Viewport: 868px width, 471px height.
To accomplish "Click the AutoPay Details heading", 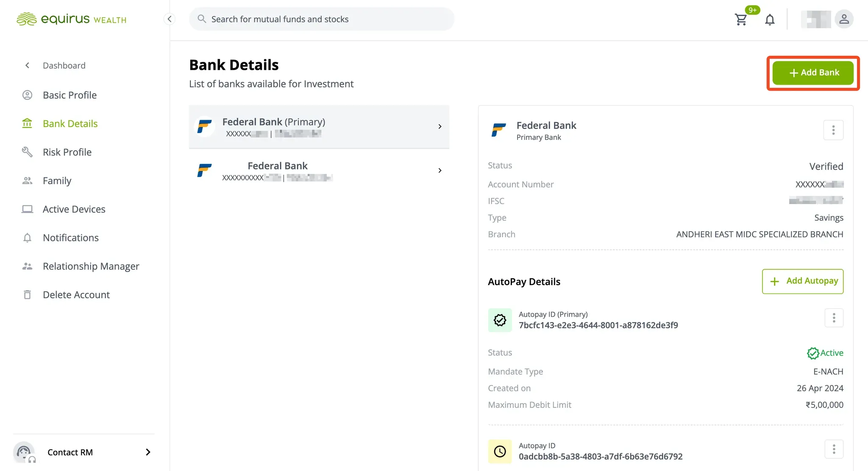I will (524, 282).
